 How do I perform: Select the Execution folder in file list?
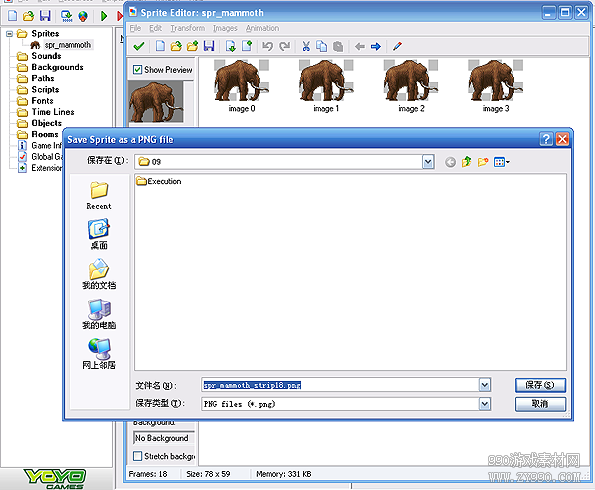[x=159, y=181]
